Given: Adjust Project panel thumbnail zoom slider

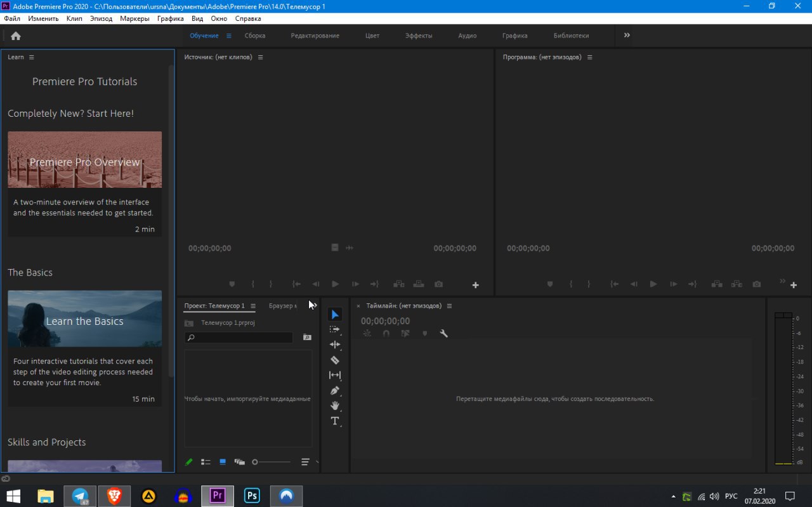Looking at the screenshot, I should click(272, 462).
